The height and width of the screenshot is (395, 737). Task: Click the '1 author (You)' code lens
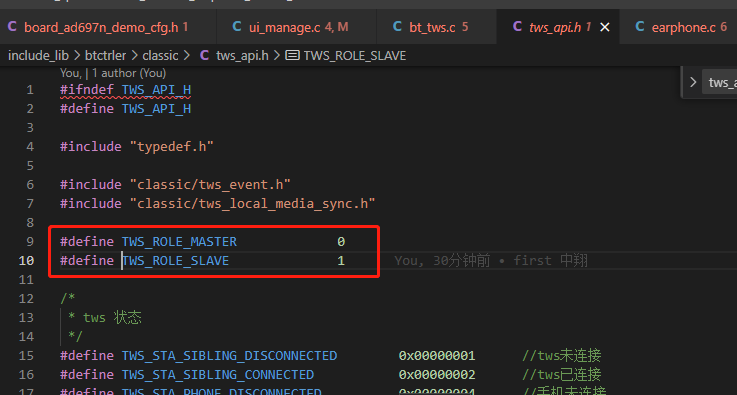(129, 73)
